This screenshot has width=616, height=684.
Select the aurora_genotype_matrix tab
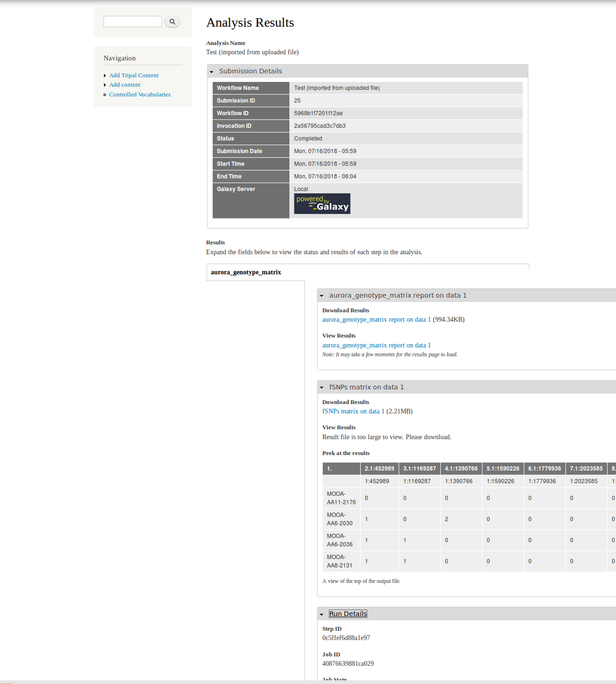246,272
